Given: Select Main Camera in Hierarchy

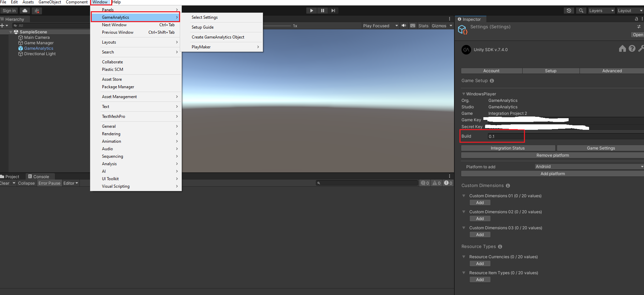Looking at the screenshot, I should (x=37, y=37).
